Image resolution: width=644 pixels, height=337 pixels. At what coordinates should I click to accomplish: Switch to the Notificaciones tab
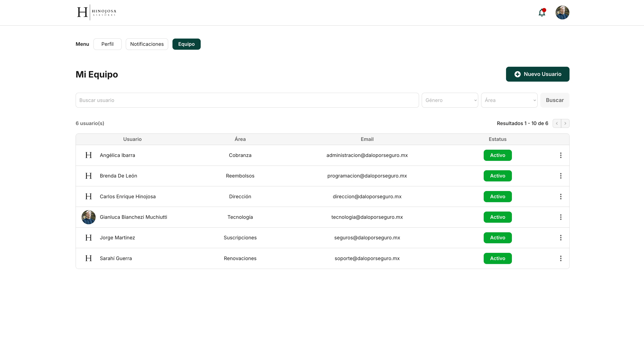(147, 44)
